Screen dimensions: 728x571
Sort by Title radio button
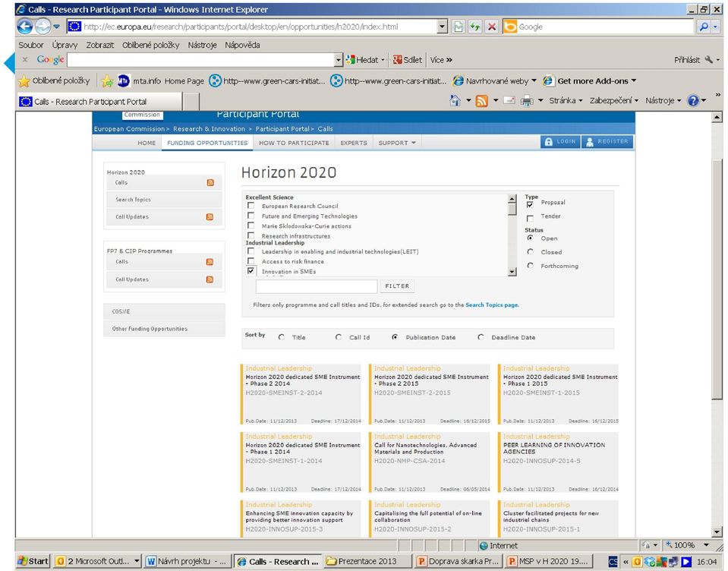pos(282,337)
